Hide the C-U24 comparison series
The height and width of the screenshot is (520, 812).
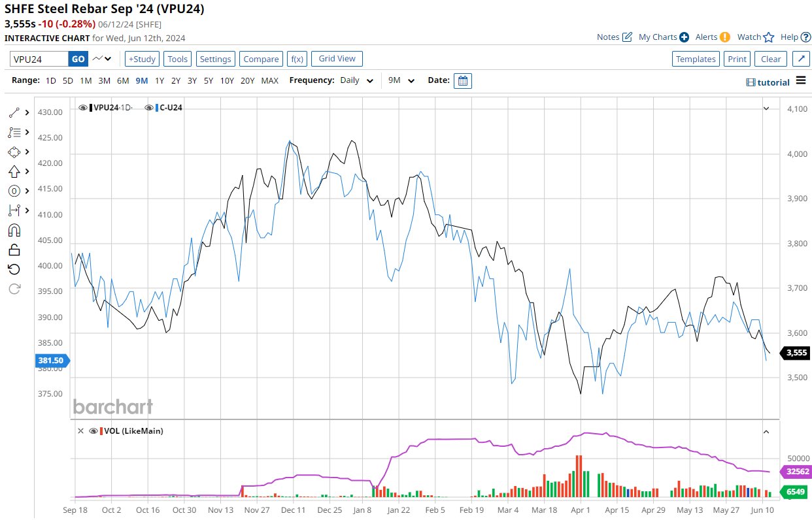tap(150, 107)
